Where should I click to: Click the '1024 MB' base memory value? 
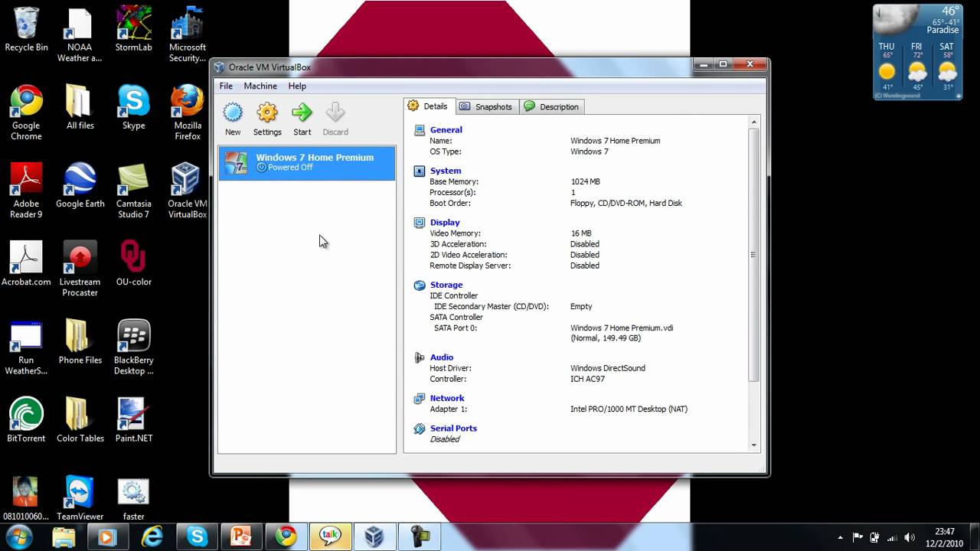tap(585, 182)
